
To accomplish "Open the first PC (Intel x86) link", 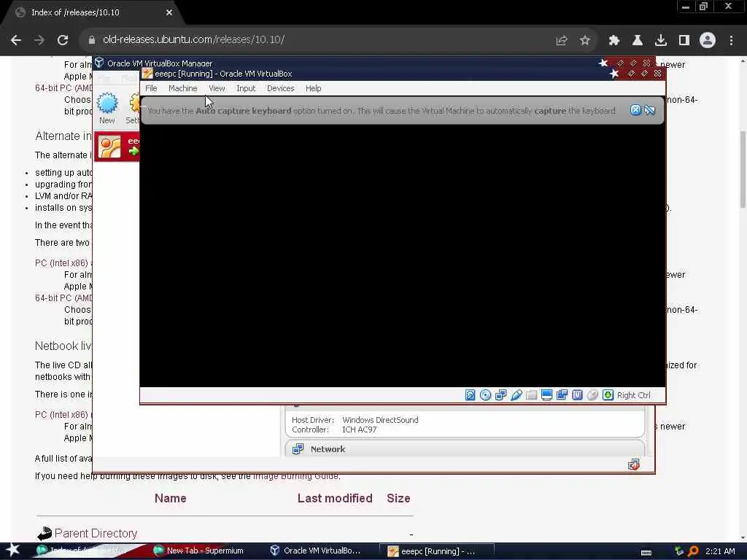I will (61, 262).
